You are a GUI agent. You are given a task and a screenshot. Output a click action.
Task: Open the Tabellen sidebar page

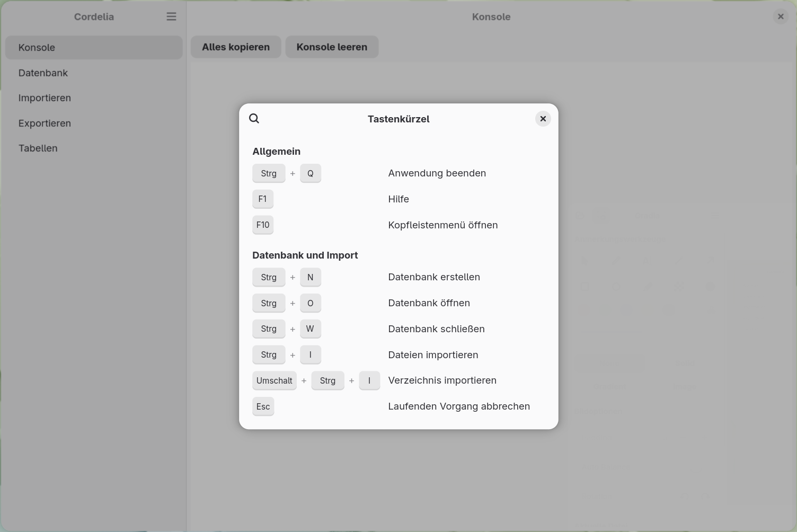pyautogui.click(x=94, y=148)
